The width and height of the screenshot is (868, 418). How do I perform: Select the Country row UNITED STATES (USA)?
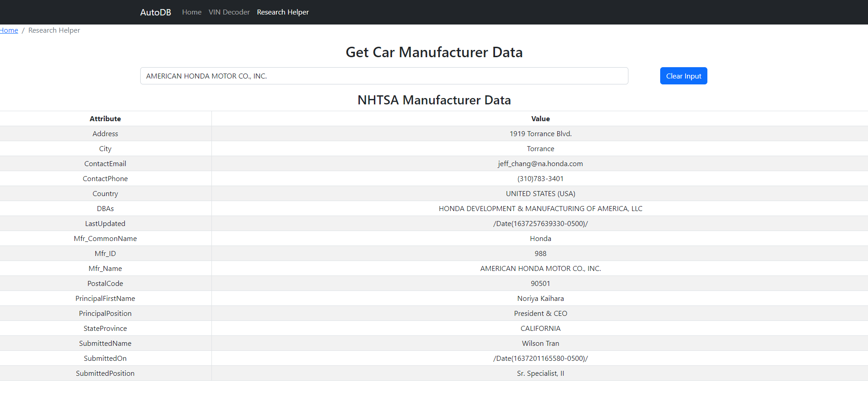point(540,193)
